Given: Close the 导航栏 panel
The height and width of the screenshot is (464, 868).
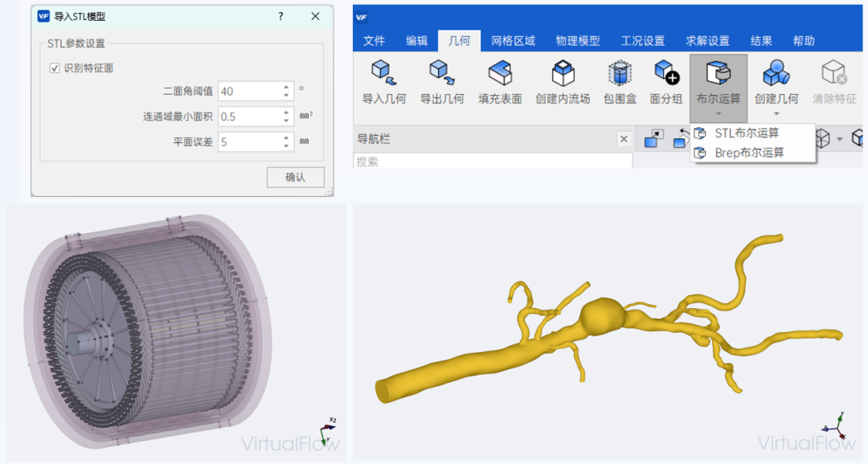Looking at the screenshot, I should 624,139.
